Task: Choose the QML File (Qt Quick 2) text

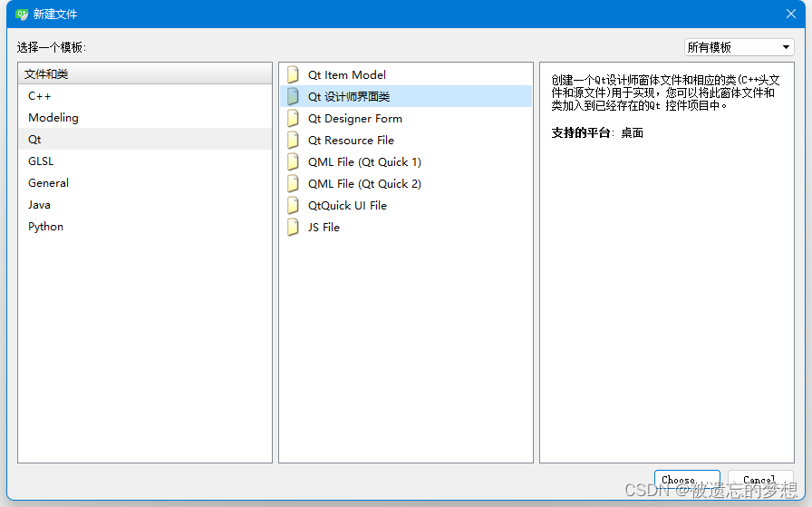Action: [364, 184]
